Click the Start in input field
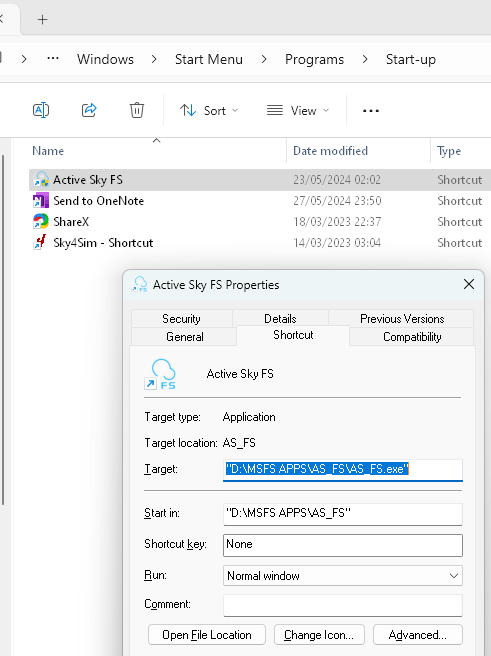This screenshot has width=491, height=656. [343, 514]
